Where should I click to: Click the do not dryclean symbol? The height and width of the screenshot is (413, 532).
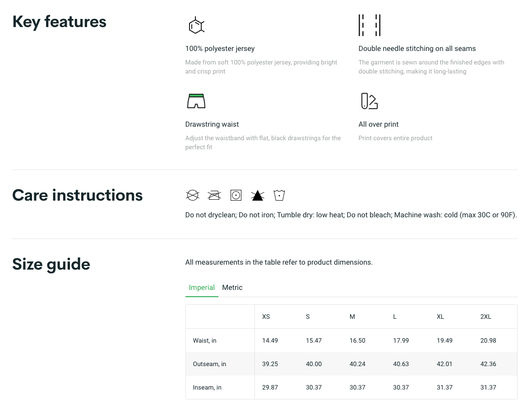[193, 195]
